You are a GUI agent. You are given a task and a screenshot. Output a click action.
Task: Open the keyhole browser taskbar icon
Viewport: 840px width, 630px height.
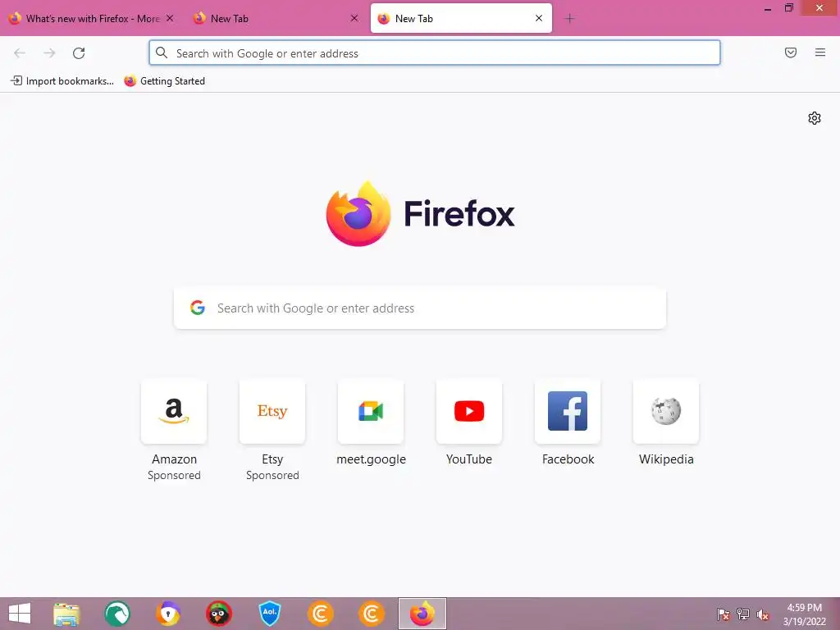168,614
